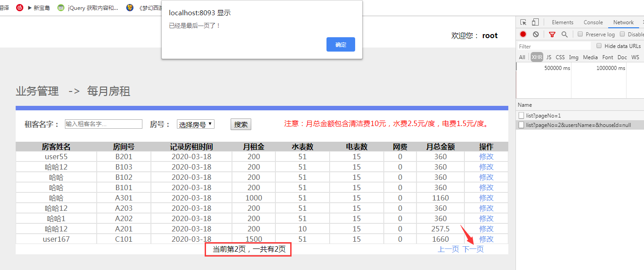Click the shield bookmark icon before 梦幻西游
644x270 pixels.
coord(130,8)
